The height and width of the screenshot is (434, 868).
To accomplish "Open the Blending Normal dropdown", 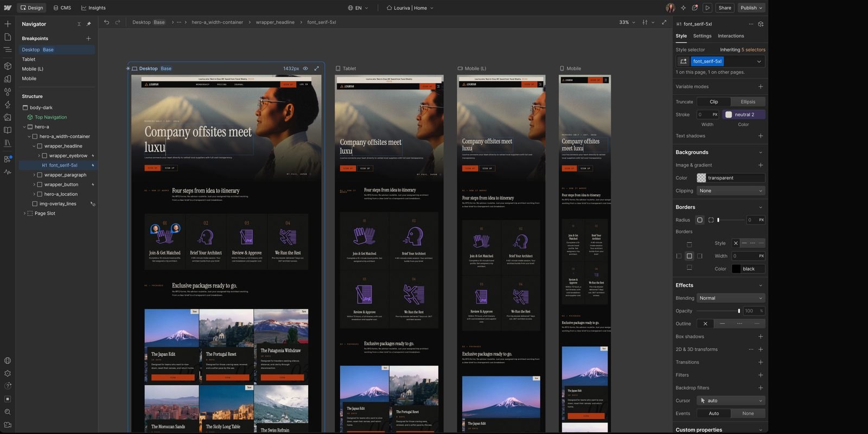I will (731, 298).
